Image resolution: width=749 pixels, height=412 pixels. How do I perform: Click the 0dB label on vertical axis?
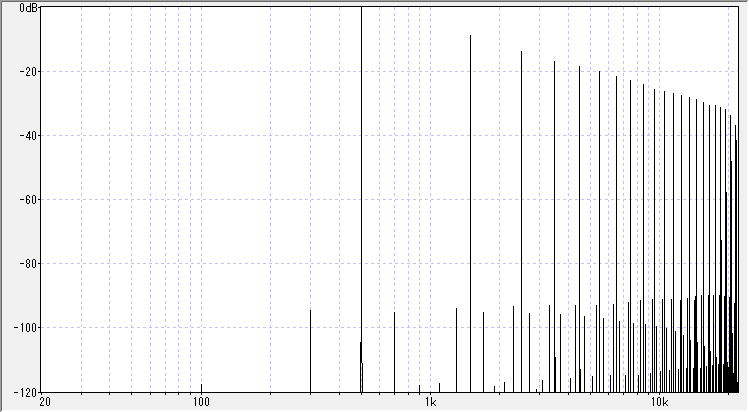(29, 8)
